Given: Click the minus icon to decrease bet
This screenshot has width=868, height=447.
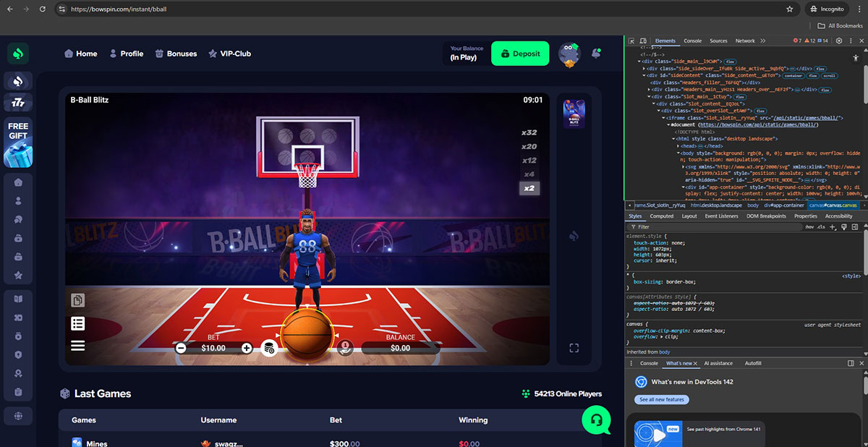Looking at the screenshot, I should 181,348.
